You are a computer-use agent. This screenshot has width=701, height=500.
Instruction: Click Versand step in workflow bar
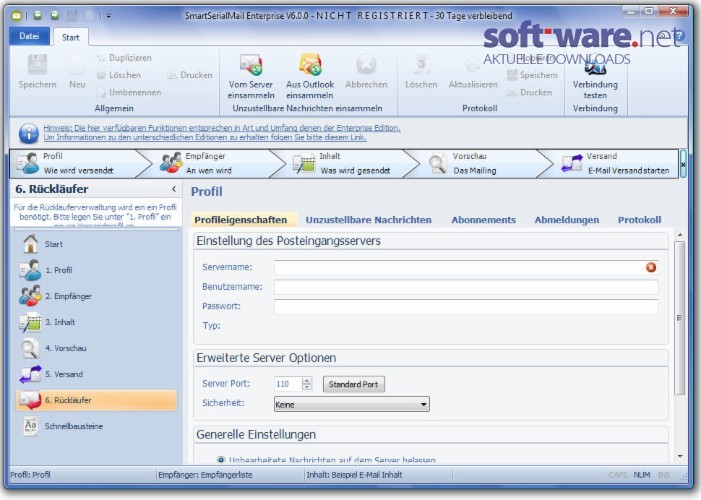(x=616, y=163)
